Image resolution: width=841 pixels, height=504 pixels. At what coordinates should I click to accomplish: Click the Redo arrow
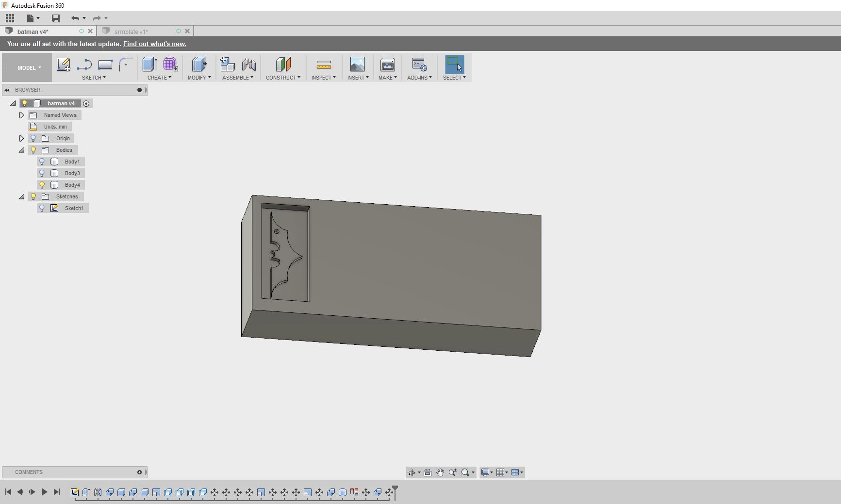[x=97, y=18]
